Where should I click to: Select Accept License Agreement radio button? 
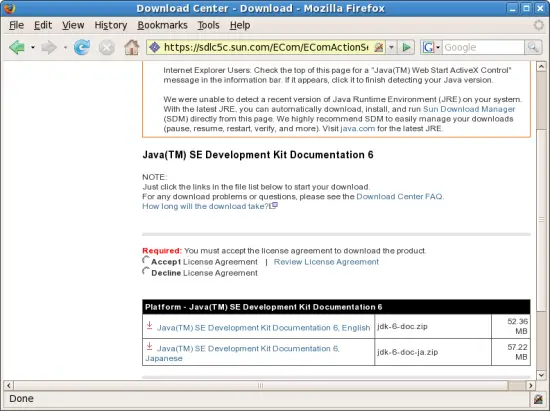(x=146, y=260)
